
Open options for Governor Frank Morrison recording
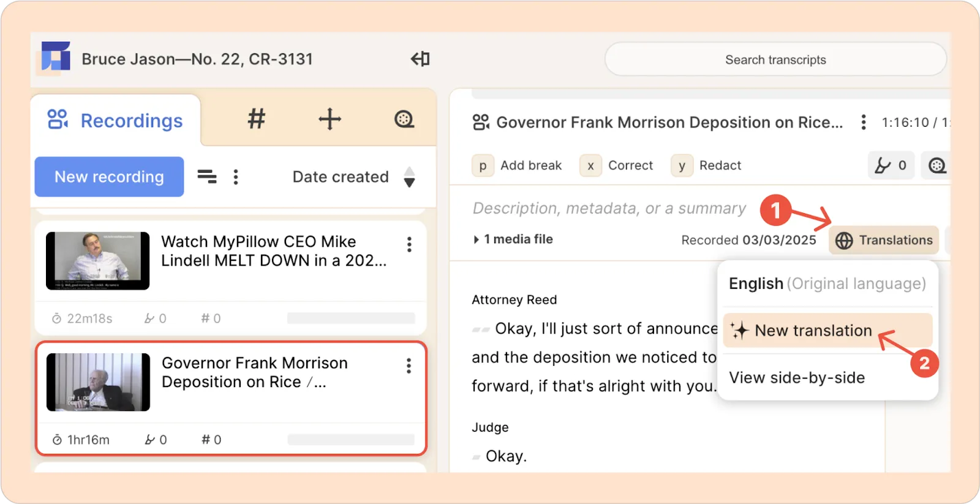point(409,366)
